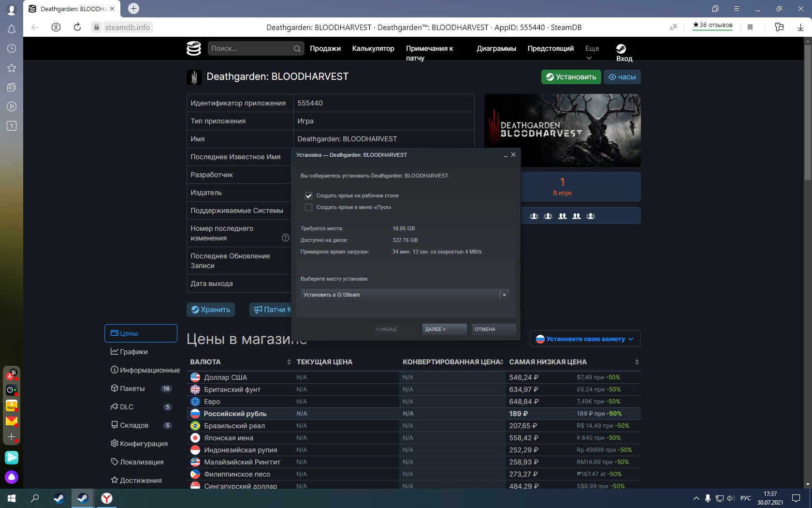Viewport: 812px width, 508px height.
Task: Uncheck Создать ярлык на рабочем столе
Action: pos(308,195)
